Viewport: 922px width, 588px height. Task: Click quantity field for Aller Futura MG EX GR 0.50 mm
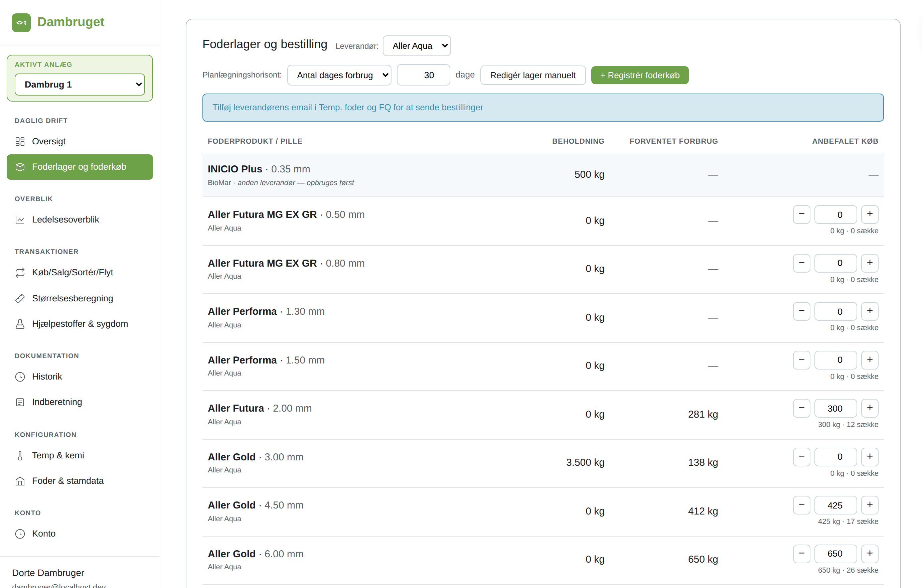click(835, 214)
